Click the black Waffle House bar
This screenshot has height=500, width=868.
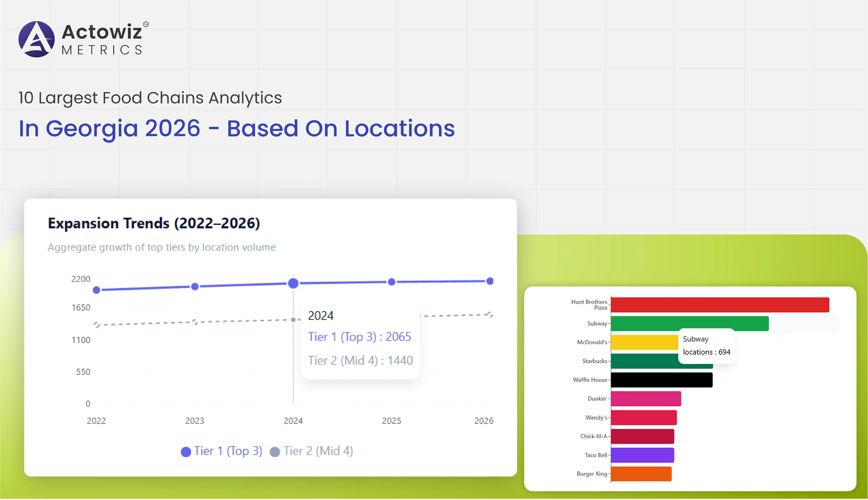point(661,380)
